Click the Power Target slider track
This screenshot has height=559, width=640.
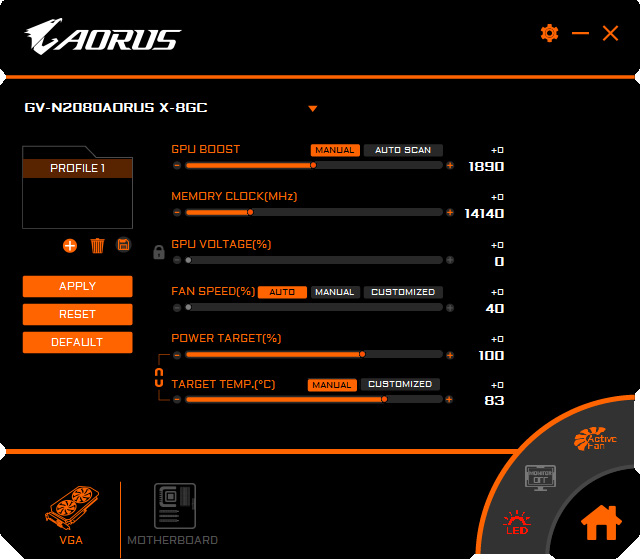point(313,355)
